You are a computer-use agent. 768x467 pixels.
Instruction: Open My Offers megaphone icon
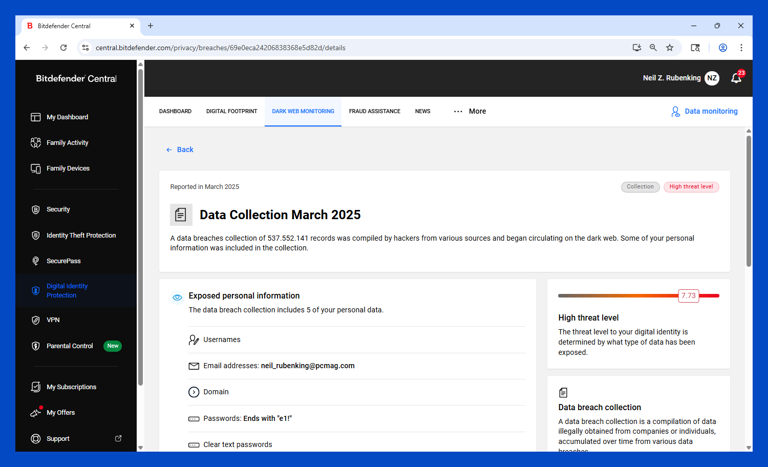click(x=36, y=413)
